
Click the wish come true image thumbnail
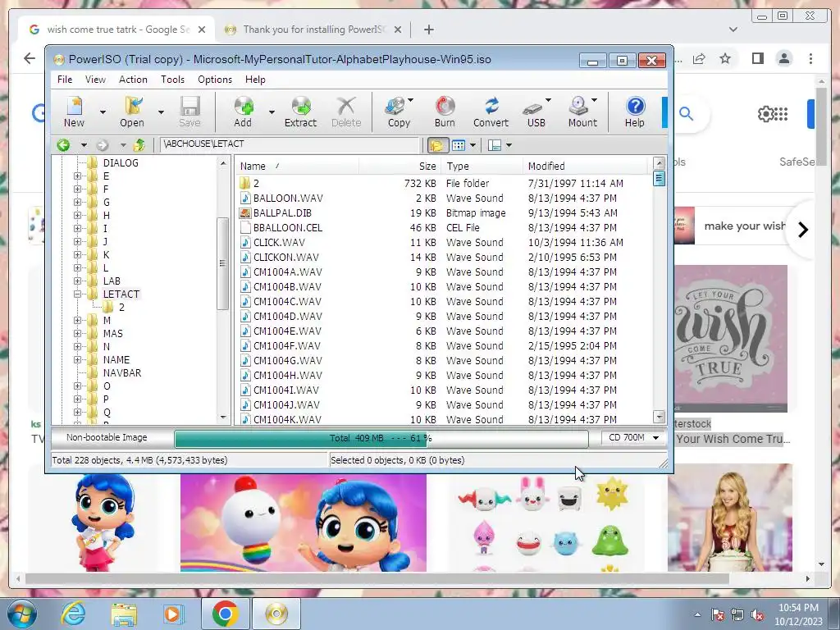[x=729, y=339]
